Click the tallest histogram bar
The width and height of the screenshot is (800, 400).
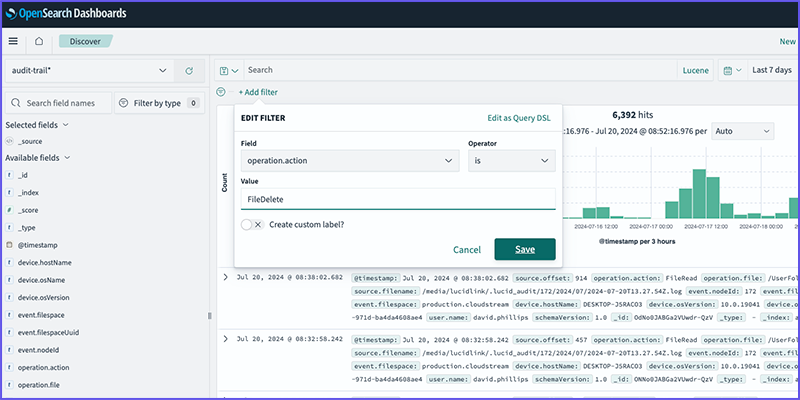[x=699, y=193]
